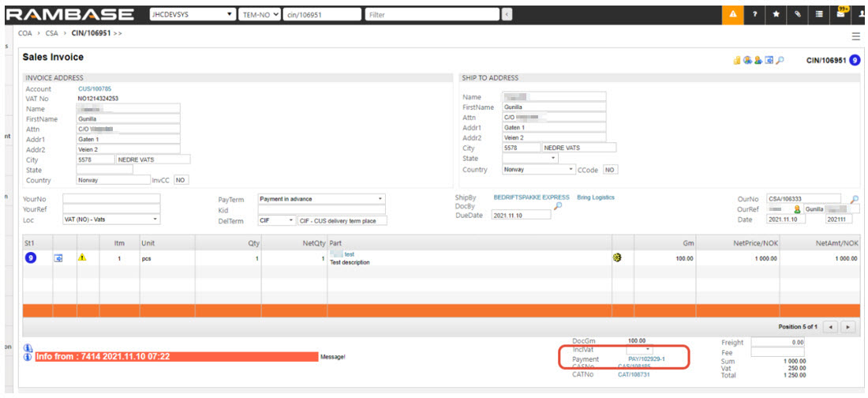This screenshot has width=868, height=398.
Task: Click the Freight input field
Action: point(777,342)
